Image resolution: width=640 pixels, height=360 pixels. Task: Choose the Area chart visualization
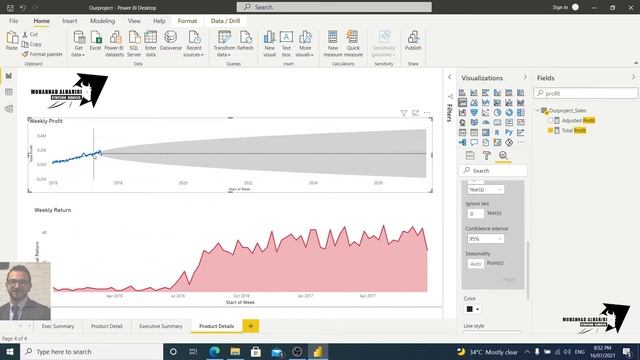point(474,102)
